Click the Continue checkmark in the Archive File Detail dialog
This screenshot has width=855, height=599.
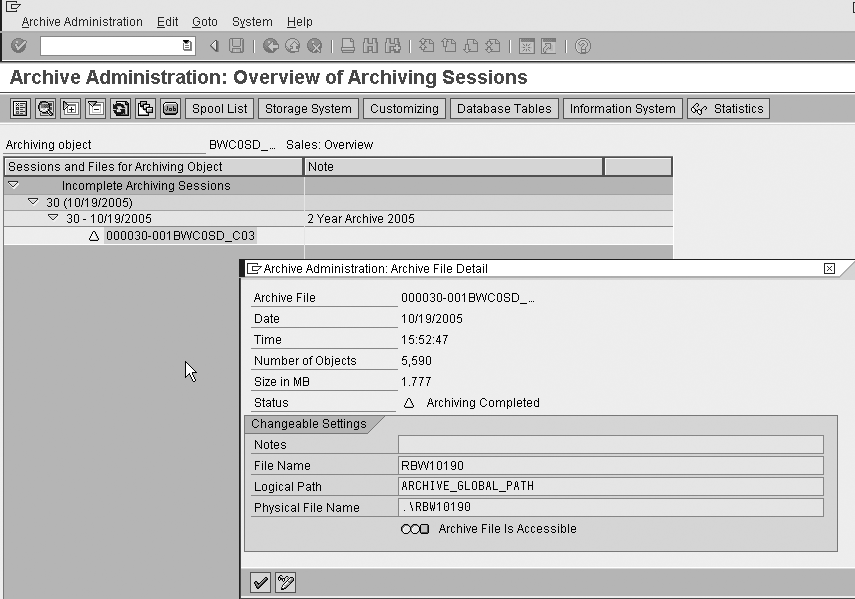pos(261,583)
